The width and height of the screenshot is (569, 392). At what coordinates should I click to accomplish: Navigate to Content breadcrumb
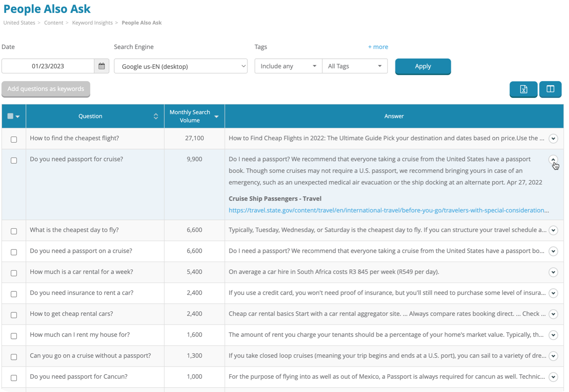(54, 23)
